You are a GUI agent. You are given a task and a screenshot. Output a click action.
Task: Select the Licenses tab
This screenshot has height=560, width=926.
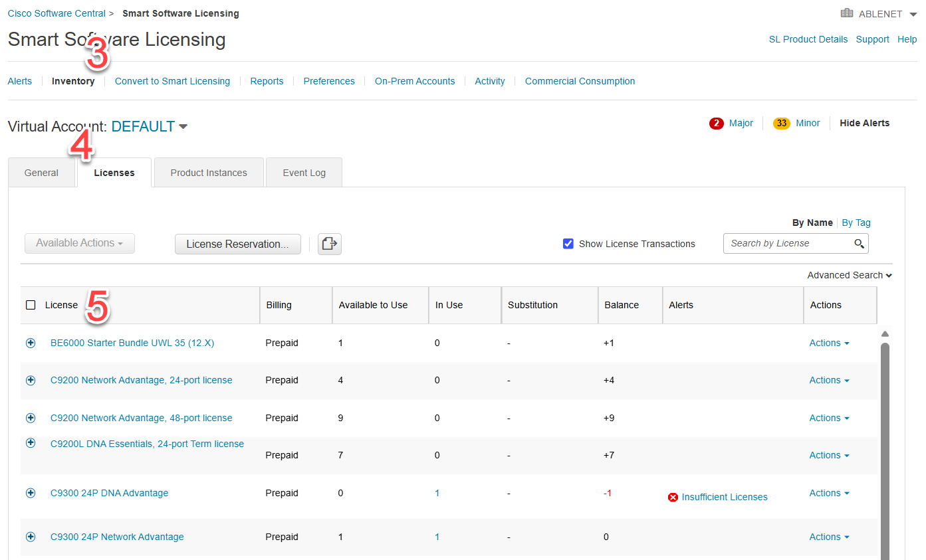[x=114, y=173]
